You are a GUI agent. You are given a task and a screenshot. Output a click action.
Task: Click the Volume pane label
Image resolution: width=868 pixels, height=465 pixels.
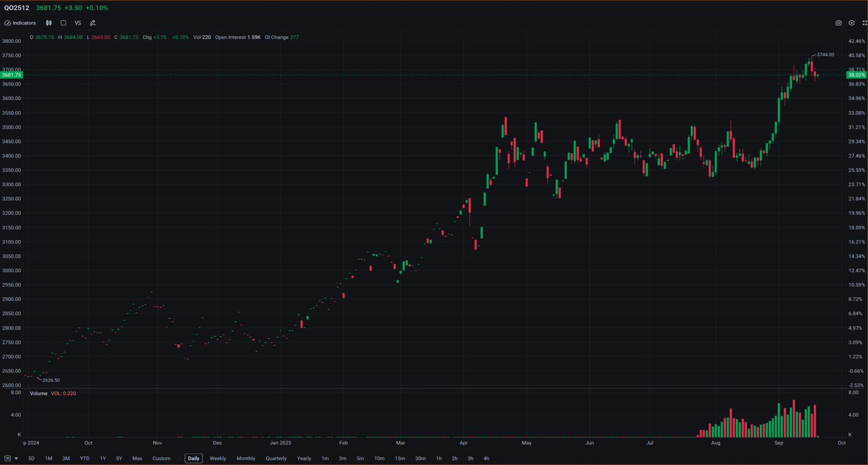[x=38, y=394]
